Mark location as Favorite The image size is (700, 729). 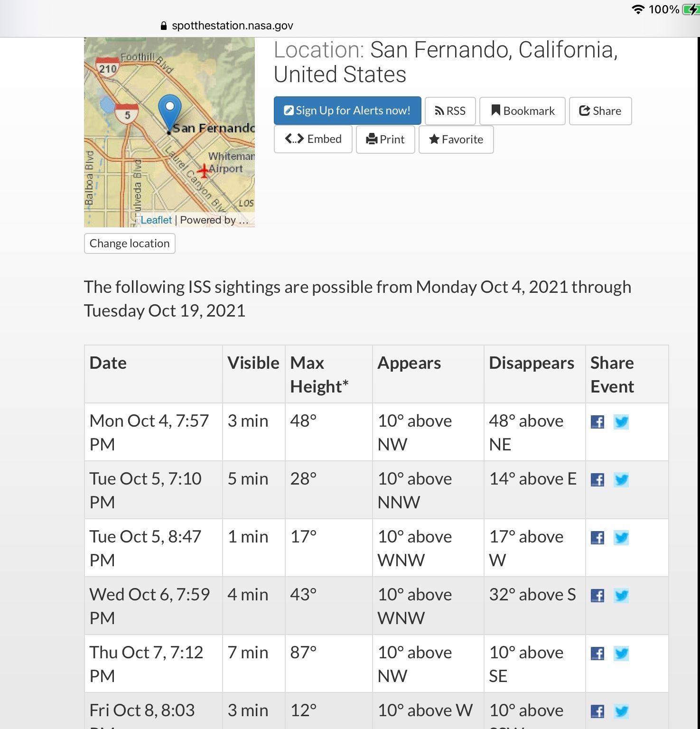click(x=456, y=140)
